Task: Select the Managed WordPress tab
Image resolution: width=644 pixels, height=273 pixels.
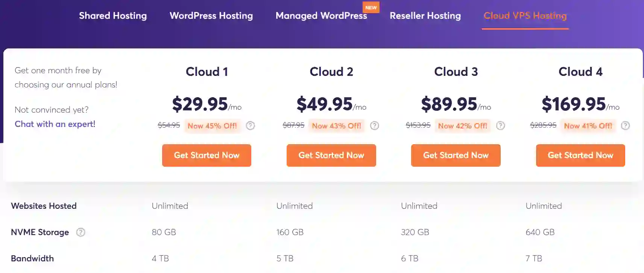Action: click(x=321, y=16)
